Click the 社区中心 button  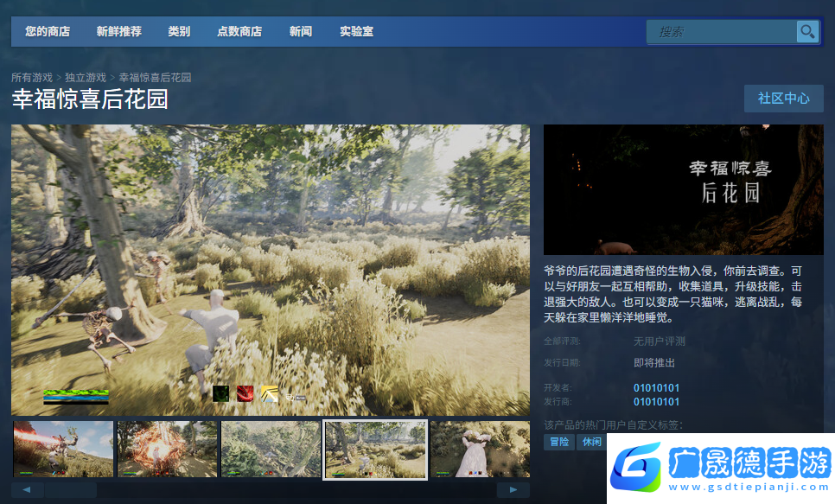click(783, 99)
